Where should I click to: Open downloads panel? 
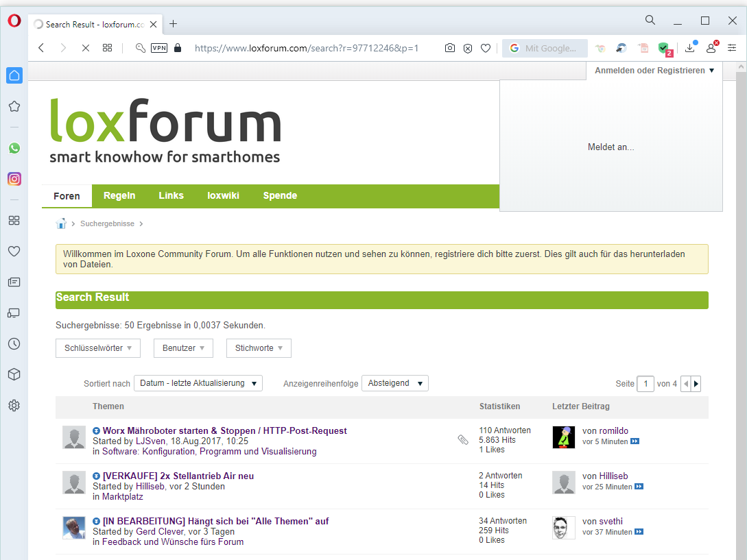pyautogui.click(x=690, y=47)
